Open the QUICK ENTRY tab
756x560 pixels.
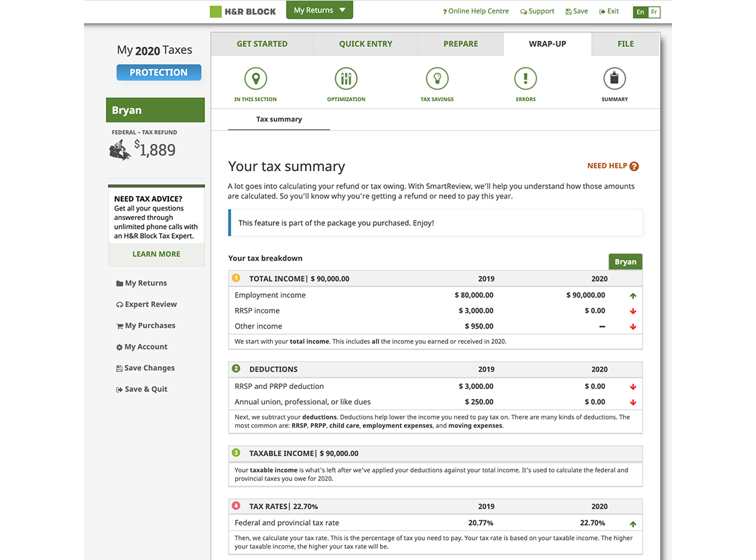tap(365, 44)
